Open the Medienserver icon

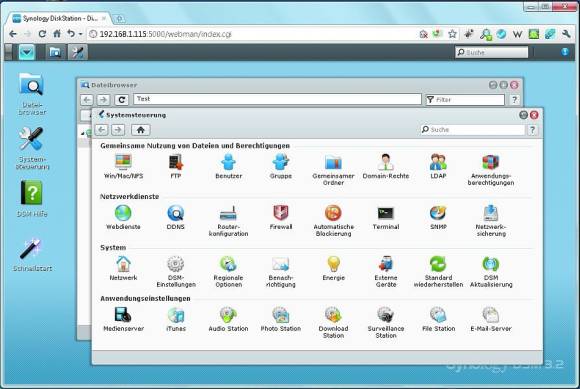[123, 319]
